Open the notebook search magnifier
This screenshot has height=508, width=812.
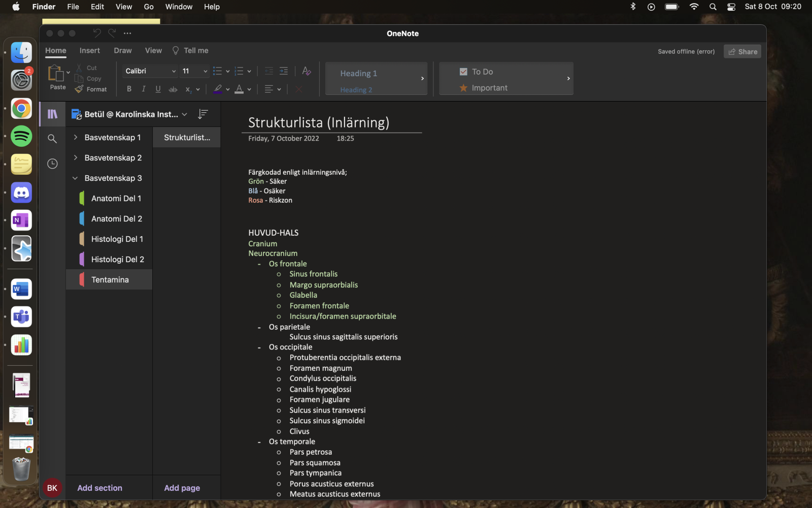pyautogui.click(x=52, y=138)
